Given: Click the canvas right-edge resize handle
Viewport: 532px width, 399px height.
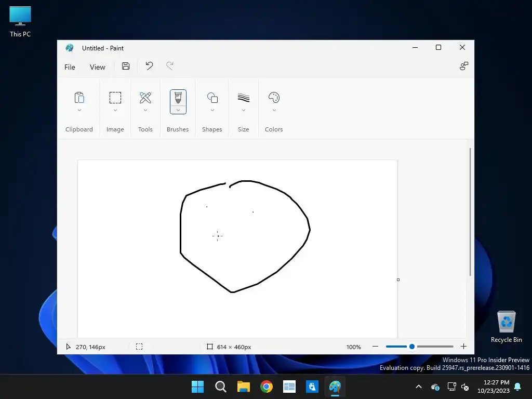Looking at the screenshot, I should click(398, 280).
